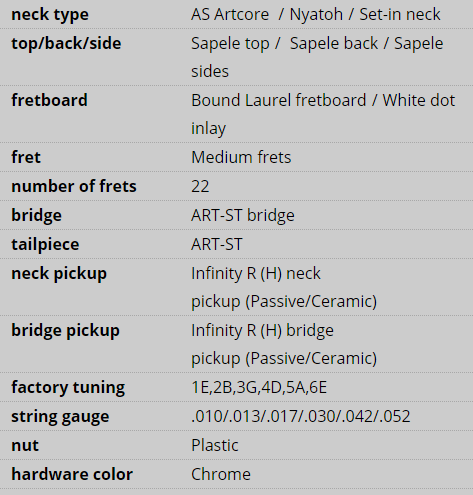This screenshot has width=473, height=495.
Task: Click the 'neck type' row label
Action: click(x=50, y=15)
